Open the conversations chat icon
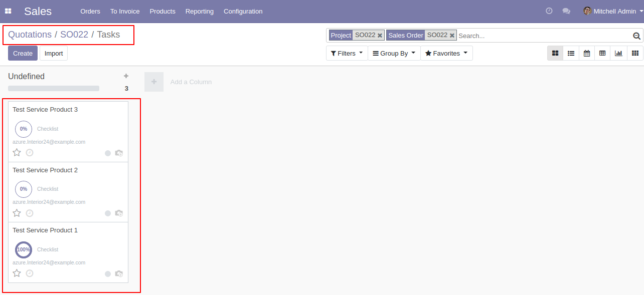 (566, 11)
